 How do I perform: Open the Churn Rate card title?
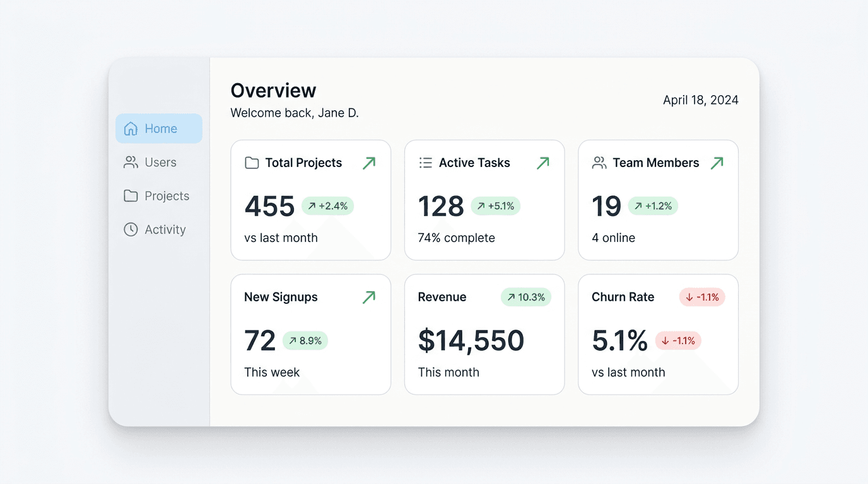click(623, 297)
